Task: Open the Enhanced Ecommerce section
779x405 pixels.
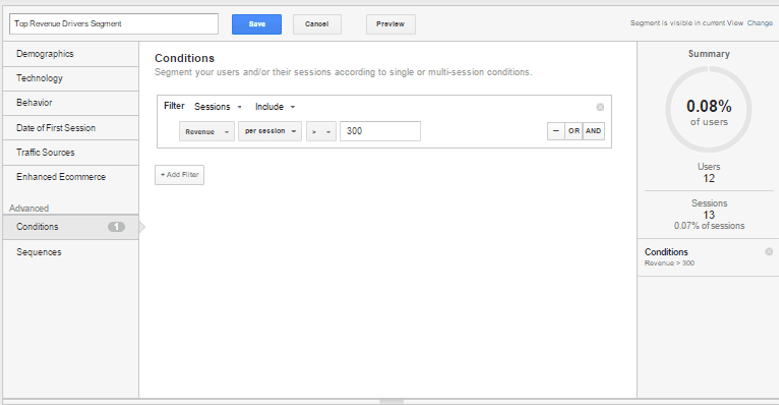Action: 71,177
